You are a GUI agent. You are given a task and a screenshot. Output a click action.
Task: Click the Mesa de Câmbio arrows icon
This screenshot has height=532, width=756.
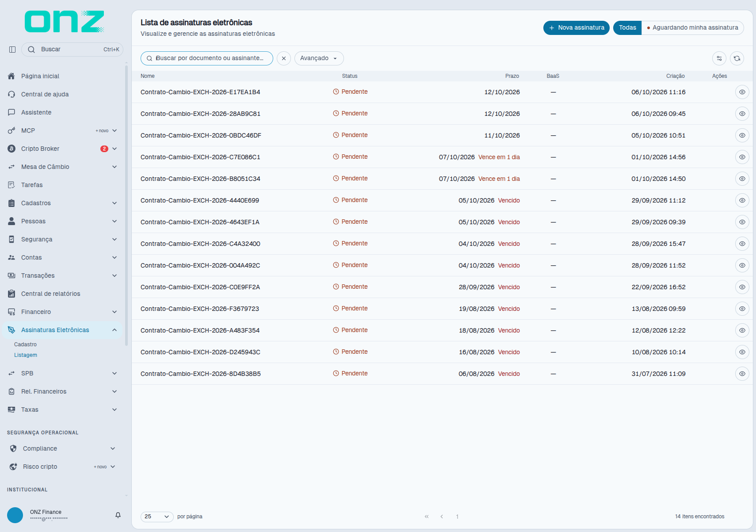pyautogui.click(x=11, y=167)
